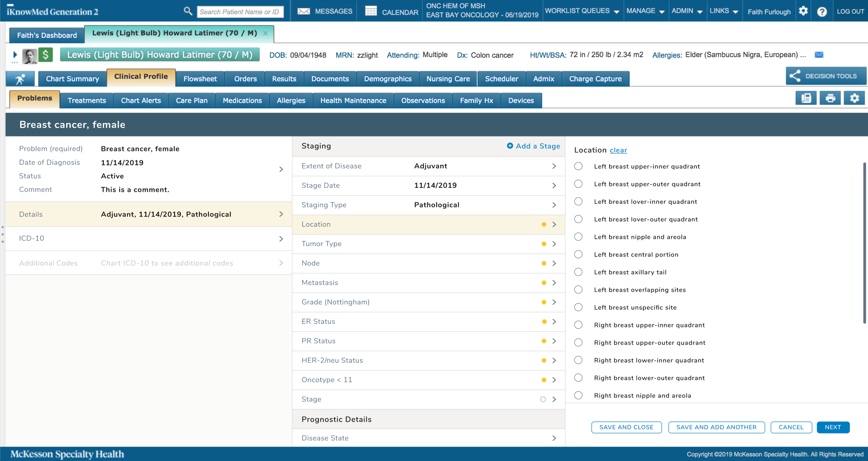Click the Calendar grid icon

[x=371, y=12]
